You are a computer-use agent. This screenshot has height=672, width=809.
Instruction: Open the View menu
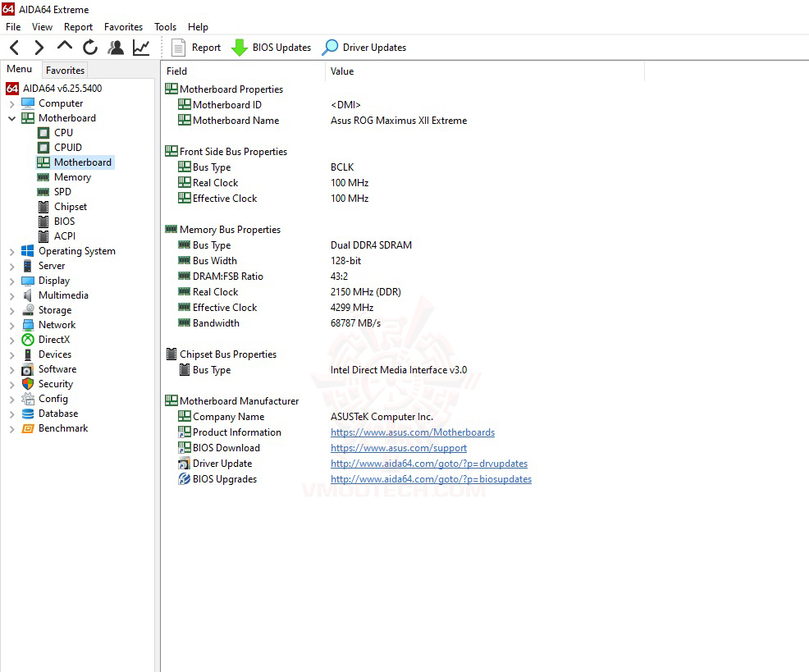[42, 27]
